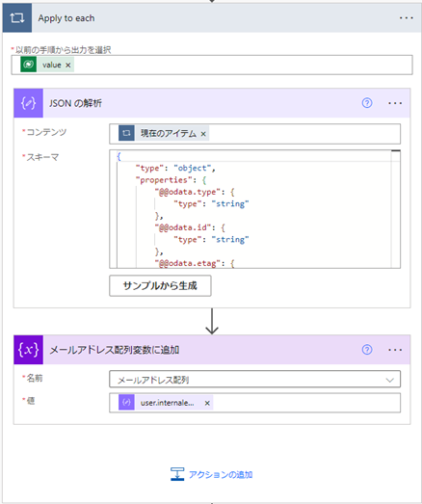This screenshot has width=422, height=504.
Task: Click the green Dataverse value token icon
Action: pos(28,65)
